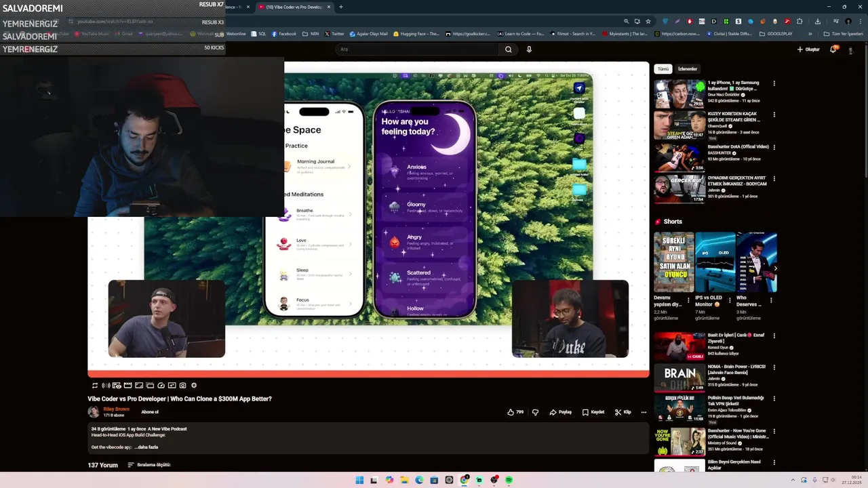This screenshot has height=488, width=868.
Task: Open the gear settings icon under the video
Action: point(193,385)
